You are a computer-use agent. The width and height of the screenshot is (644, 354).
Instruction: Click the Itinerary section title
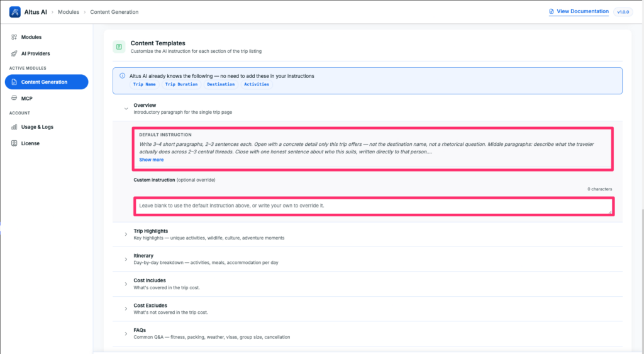(143, 256)
